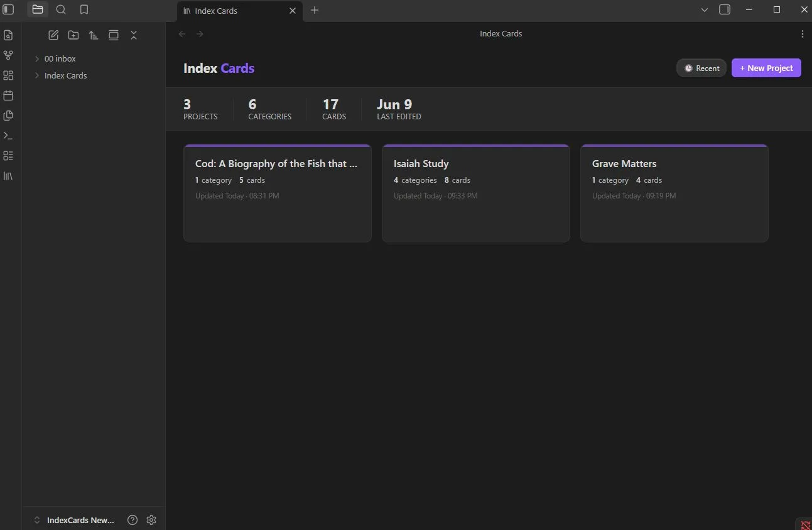
Task: Open the IndexCards New vault switcher
Action: coord(74,520)
